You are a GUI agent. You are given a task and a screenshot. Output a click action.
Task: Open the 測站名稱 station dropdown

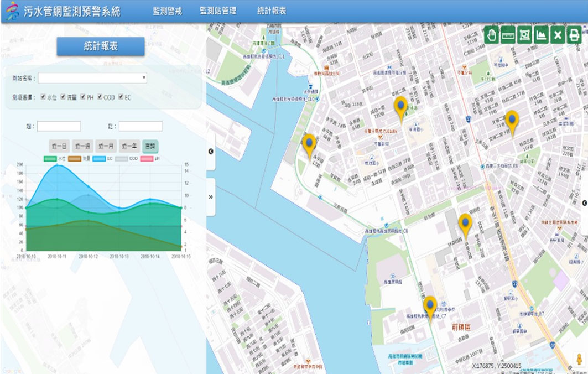point(92,78)
